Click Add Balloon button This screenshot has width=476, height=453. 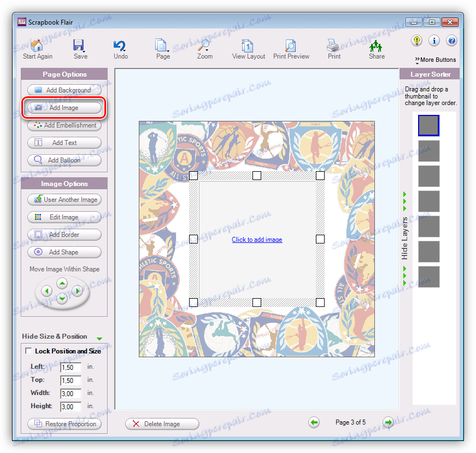pos(64,160)
